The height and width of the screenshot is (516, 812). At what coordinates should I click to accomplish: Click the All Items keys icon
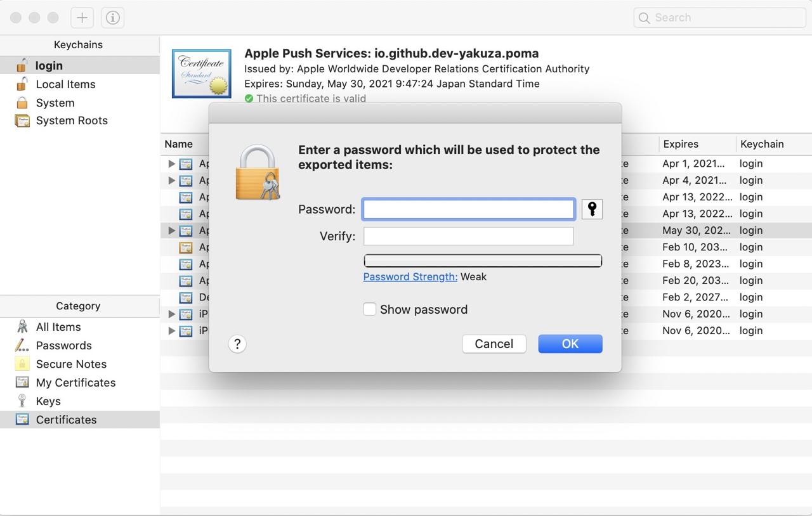(x=22, y=326)
